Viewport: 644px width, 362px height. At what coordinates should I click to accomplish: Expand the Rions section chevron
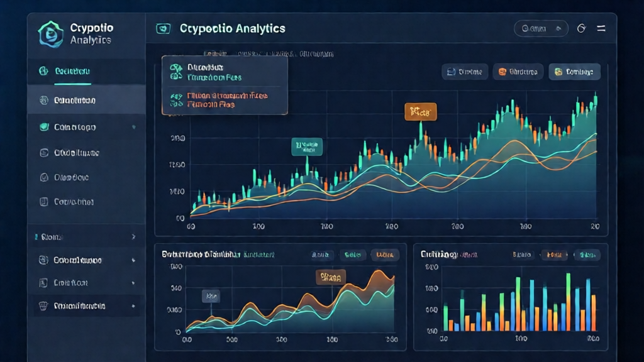pos(133,237)
